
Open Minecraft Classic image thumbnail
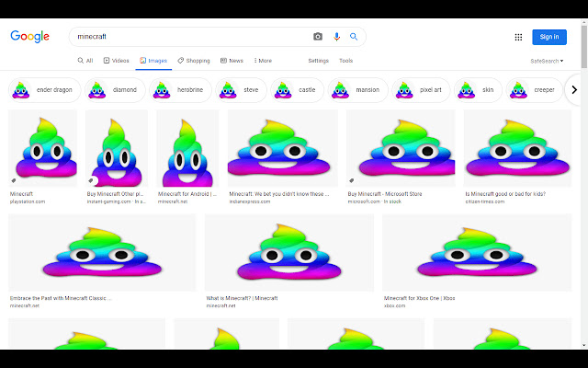(x=102, y=252)
